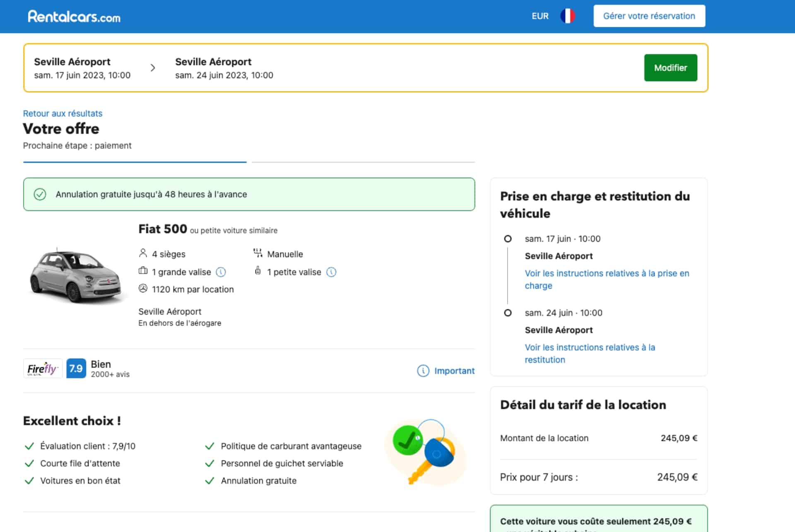
Task: Click the small suitcase icon
Action: [258, 271]
